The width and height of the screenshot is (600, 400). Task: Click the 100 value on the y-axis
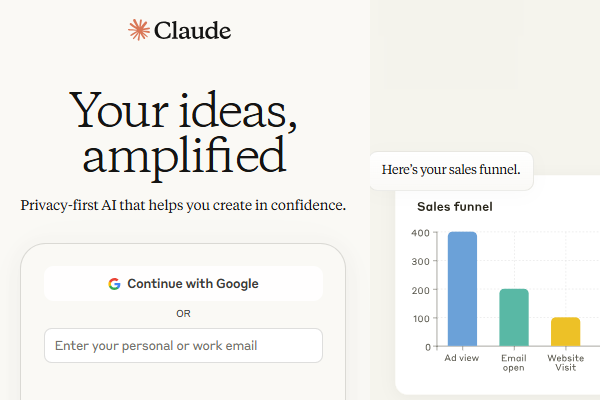420,318
